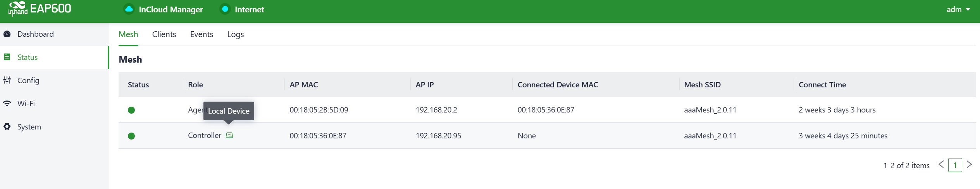This screenshot has width=980, height=189.
Task: Open the adm user dropdown menu
Action: (x=958, y=10)
